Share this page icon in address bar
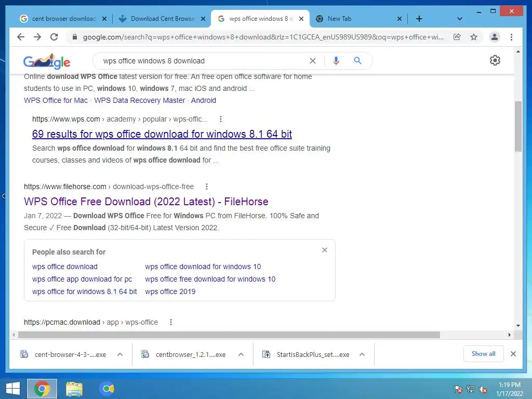This screenshot has width=532, height=399. coord(457,37)
